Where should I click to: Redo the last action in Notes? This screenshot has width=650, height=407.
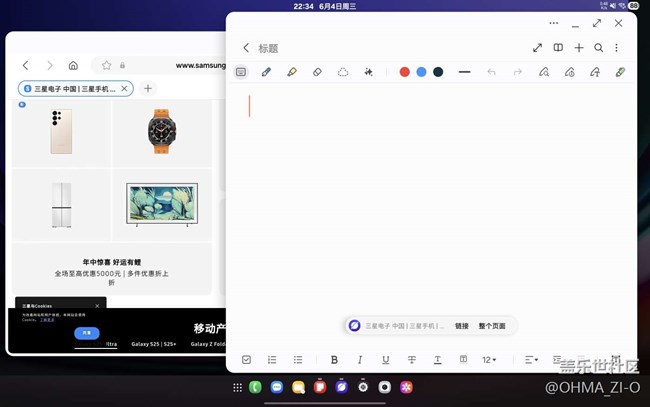(517, 72)
